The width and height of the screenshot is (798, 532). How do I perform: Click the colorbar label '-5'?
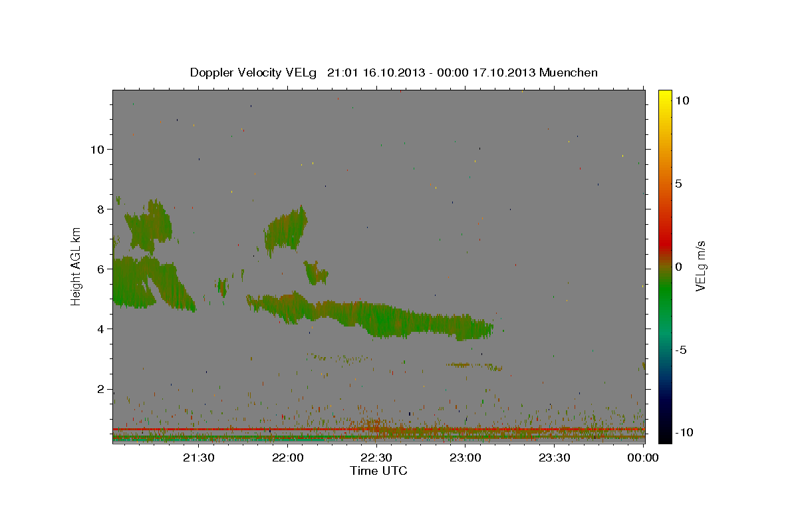pos(680,350)
